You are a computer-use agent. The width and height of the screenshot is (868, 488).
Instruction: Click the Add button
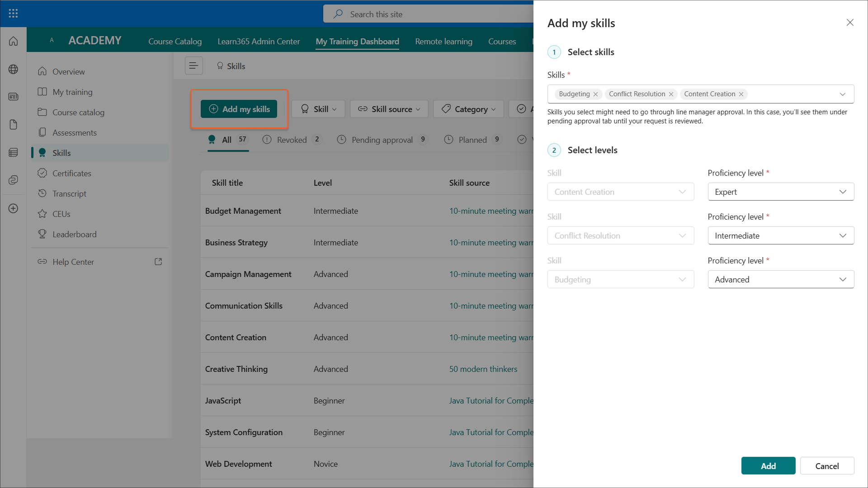[x=768, y=465]
